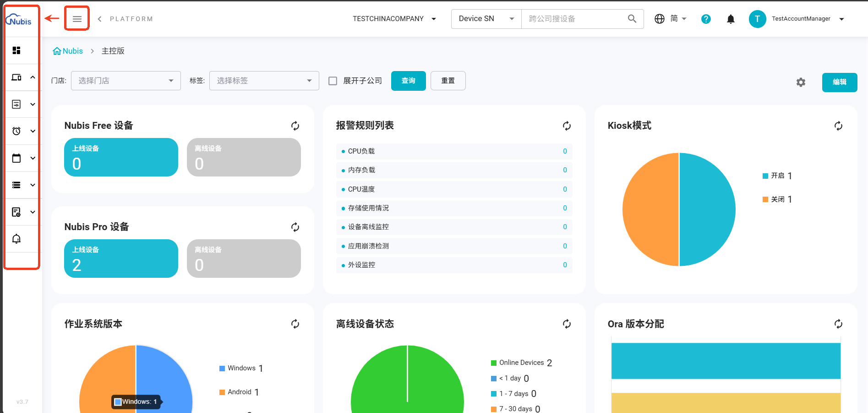Open the 选择标签 tag dropdown
This screenshot has width=868, height=413.
click(264, 81)
